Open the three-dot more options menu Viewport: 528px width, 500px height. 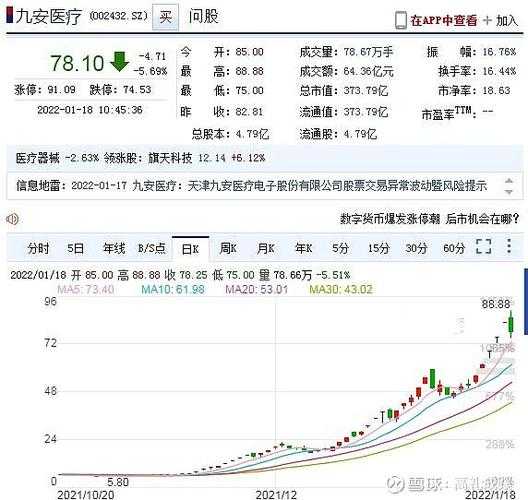(x=509, y=246)
